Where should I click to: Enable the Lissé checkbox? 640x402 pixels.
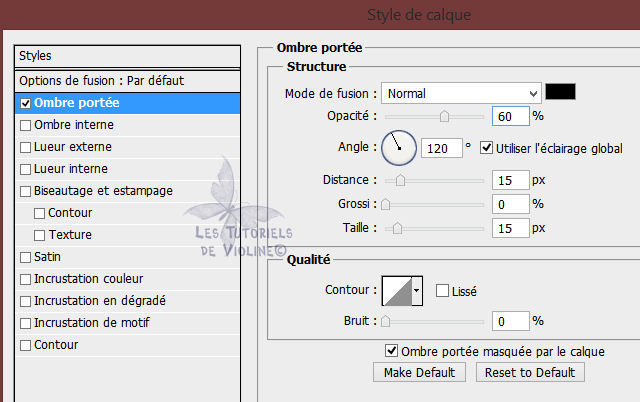442,291
